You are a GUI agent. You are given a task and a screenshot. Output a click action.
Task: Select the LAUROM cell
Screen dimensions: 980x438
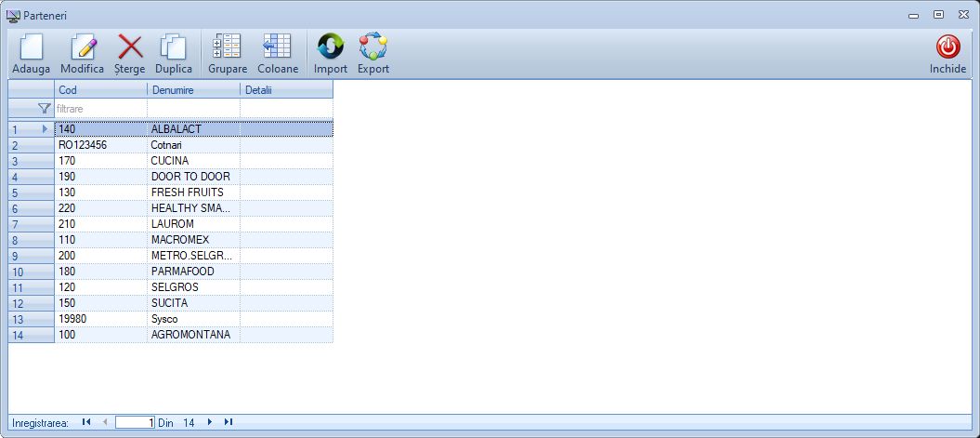[x=194, y=224]
